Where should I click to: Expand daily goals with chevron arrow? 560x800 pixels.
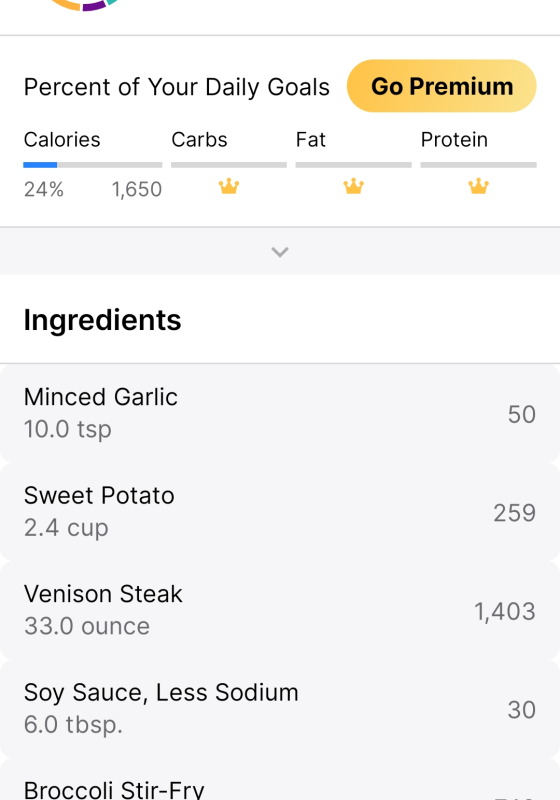click(x=280, y=252)
